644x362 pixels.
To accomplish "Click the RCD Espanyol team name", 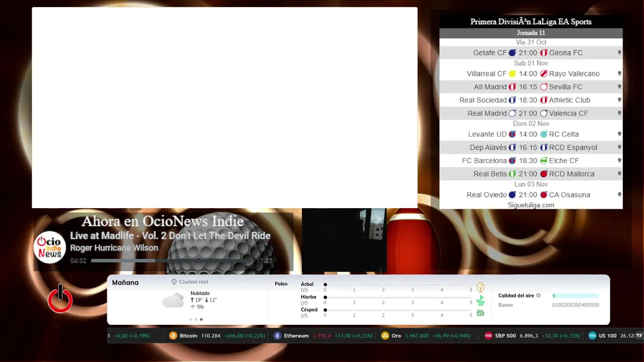I will pos(573,147).
